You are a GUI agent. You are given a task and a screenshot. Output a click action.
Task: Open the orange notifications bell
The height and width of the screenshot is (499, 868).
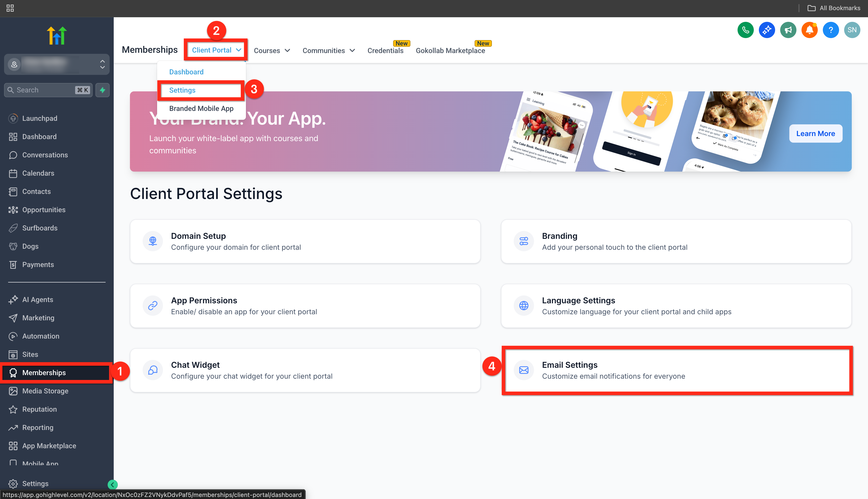809,30
